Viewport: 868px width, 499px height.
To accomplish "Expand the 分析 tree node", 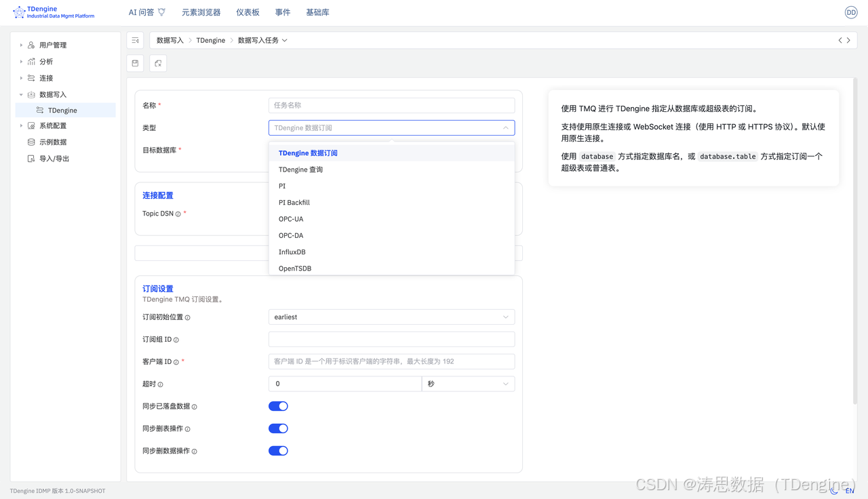I will point(21,61).
